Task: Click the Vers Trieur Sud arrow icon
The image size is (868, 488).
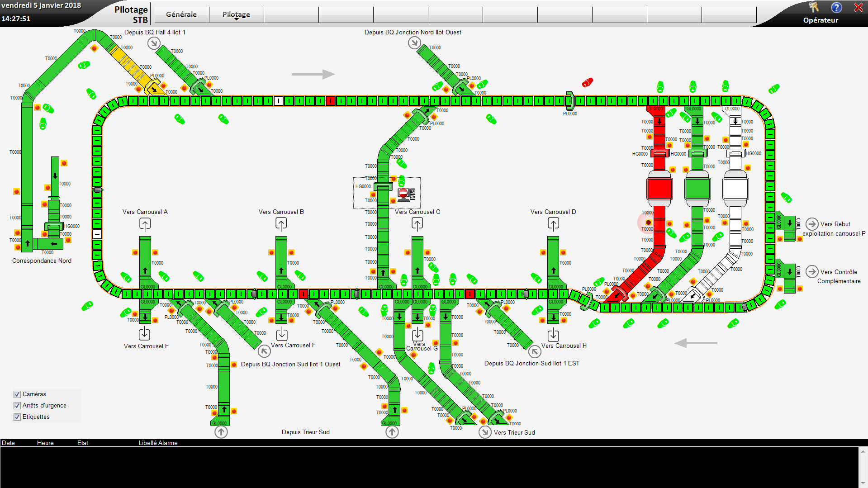Action: click(485, 432)
